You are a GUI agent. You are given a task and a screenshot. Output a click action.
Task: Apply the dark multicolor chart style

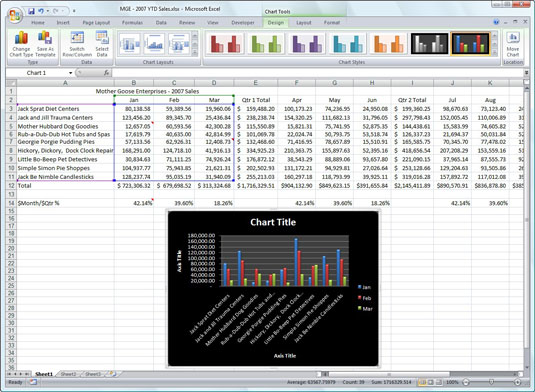click(x=471, y=44)
